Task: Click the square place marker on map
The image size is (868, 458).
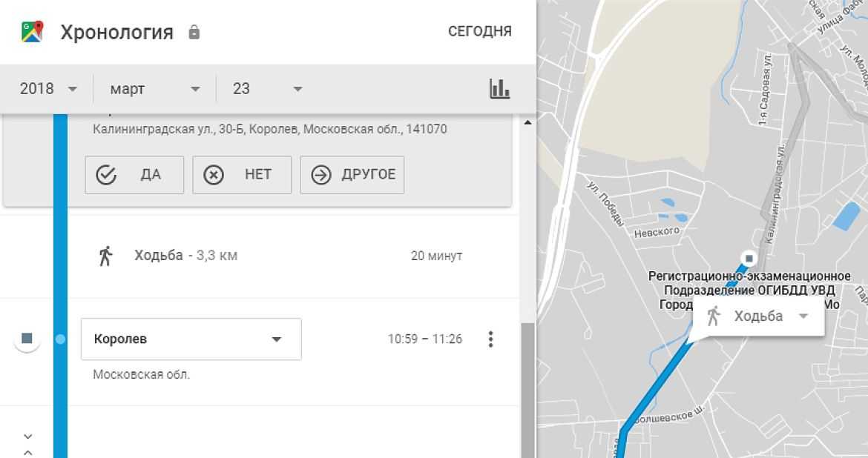Action: click(749, 258)
